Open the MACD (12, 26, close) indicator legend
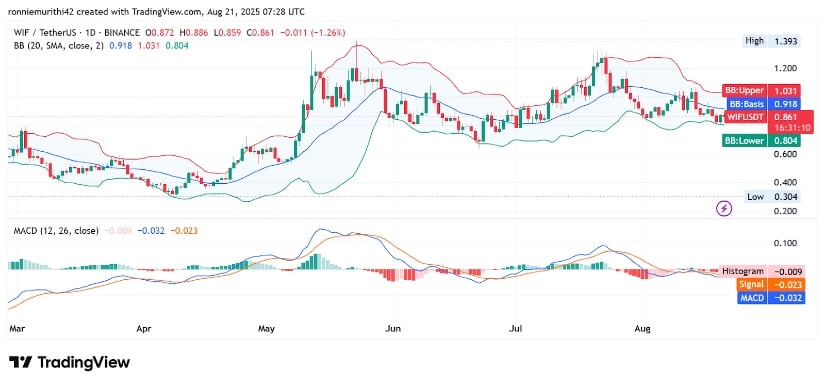This screenshot has height=385, width=825. [54, 230]
